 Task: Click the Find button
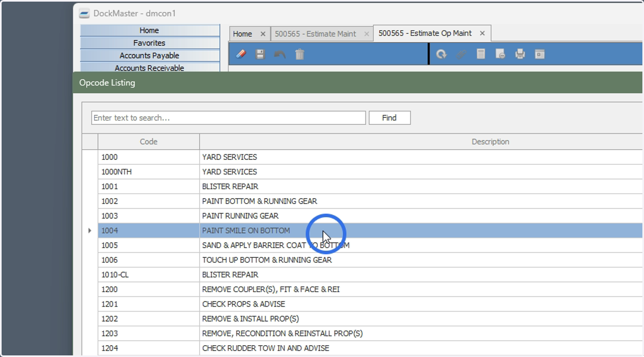click(x=390, y=118)
